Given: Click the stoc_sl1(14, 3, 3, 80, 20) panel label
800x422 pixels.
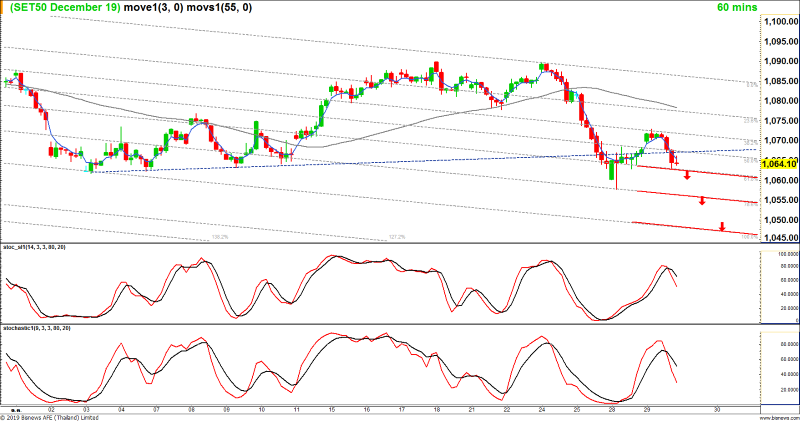Looking at the screenshot, I should [38, 246].
